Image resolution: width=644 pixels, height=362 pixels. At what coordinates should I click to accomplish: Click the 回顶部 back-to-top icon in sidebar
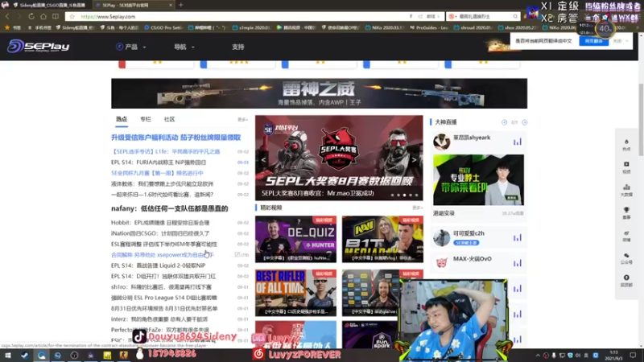point(626,281)
